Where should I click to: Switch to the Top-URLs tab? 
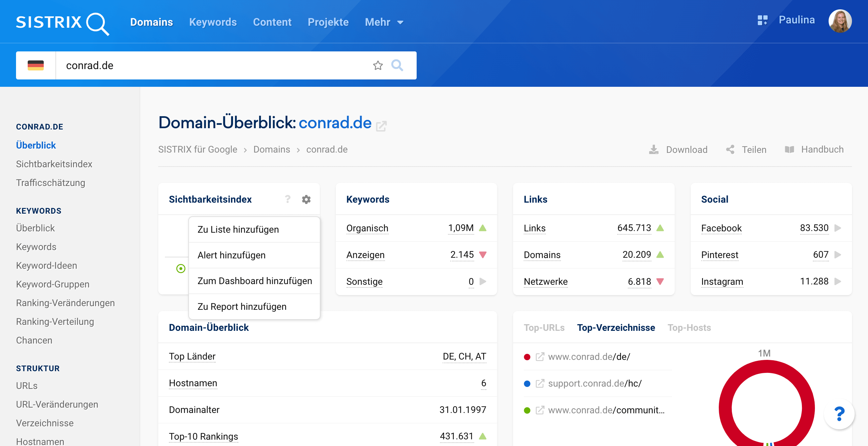544,327
